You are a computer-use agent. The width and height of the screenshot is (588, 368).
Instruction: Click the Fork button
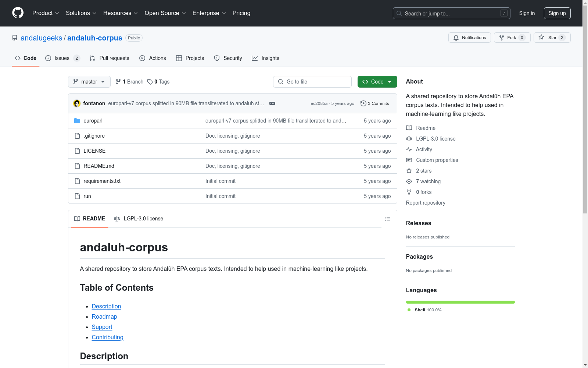tap(512, 38)
